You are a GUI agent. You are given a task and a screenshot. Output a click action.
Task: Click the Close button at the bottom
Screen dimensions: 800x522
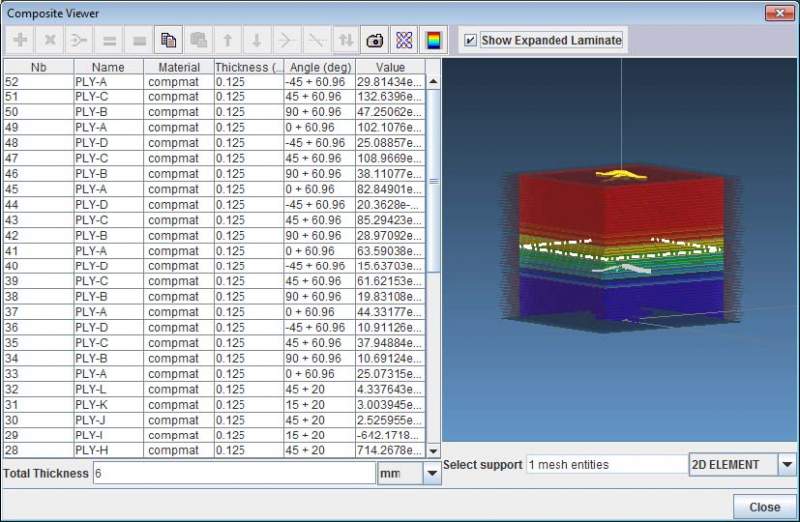coord(764,507)
